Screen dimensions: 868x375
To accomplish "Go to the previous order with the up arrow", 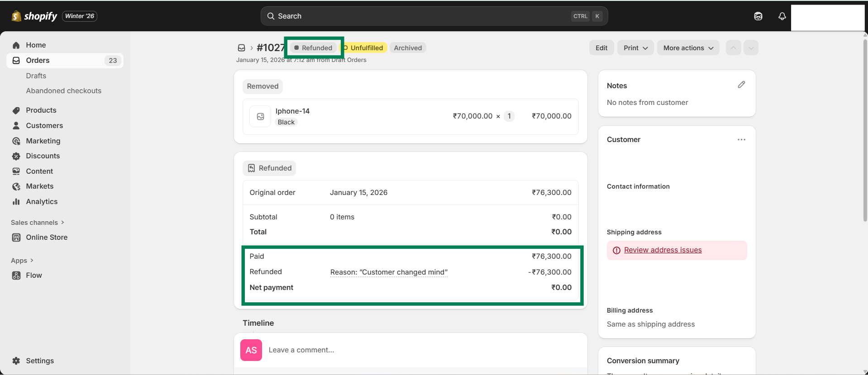I will (733, 48).
